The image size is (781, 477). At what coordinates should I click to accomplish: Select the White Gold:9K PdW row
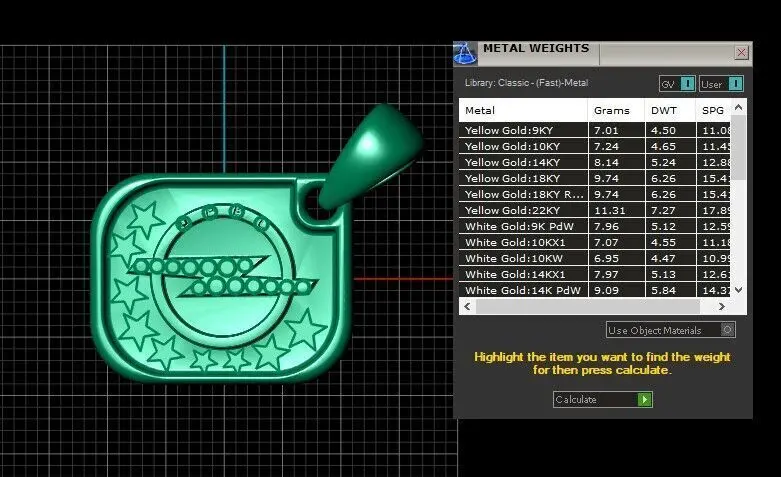pos(595,226)
